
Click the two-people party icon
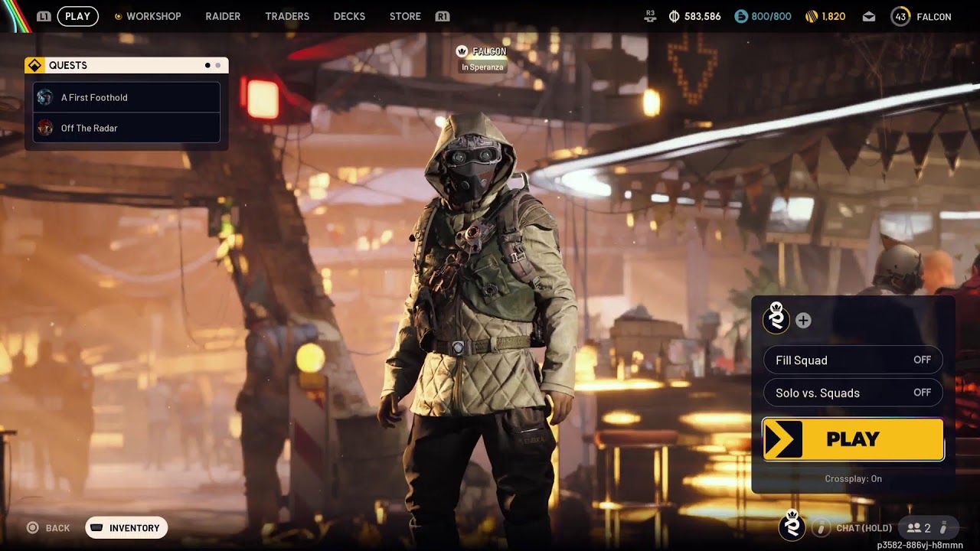pos(913,528)
